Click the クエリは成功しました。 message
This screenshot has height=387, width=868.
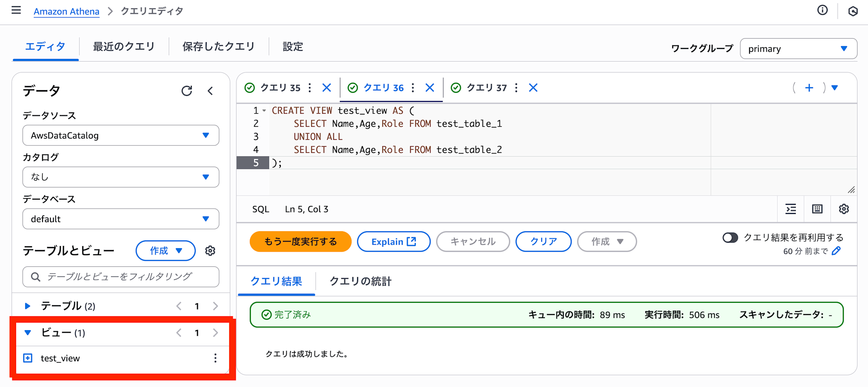click(307, 354)
